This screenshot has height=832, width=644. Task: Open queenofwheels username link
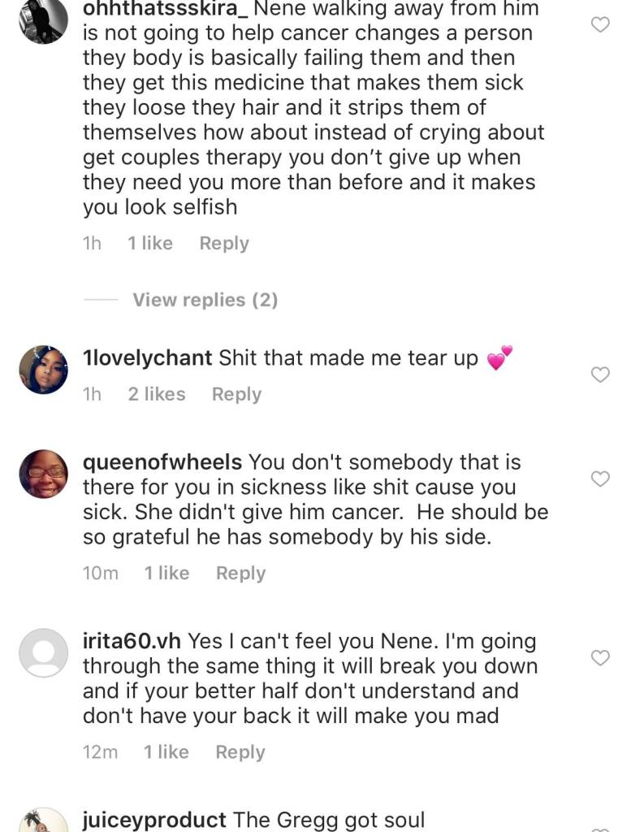pyautogui.click(x=162, y=462)
